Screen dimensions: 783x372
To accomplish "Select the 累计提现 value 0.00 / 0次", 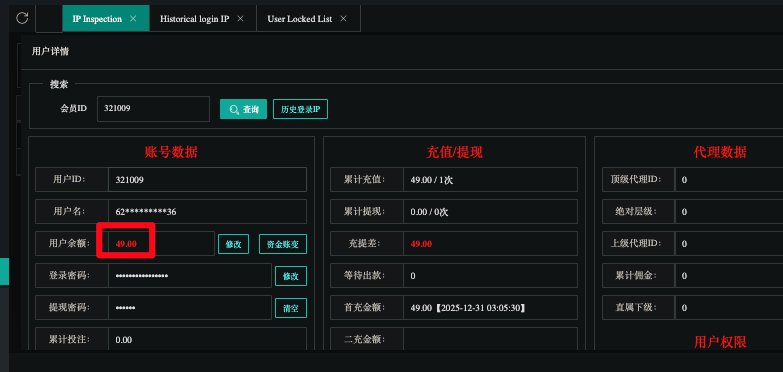I will 429,212.
